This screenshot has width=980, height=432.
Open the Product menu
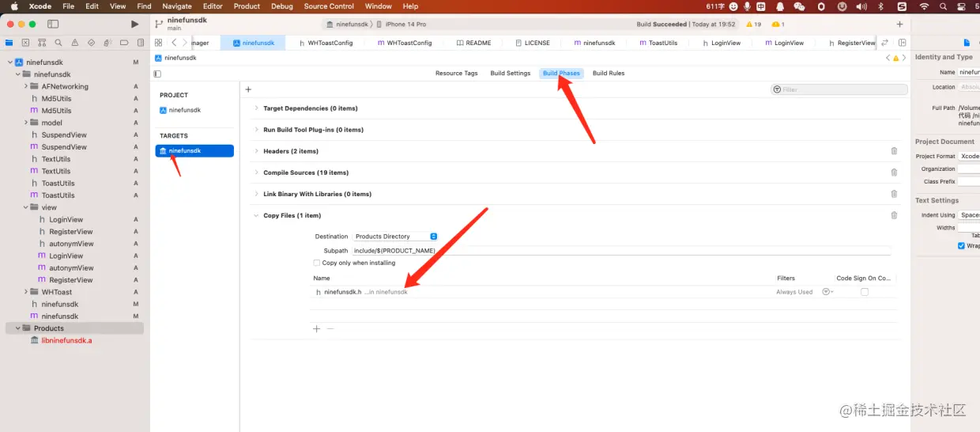247,6
